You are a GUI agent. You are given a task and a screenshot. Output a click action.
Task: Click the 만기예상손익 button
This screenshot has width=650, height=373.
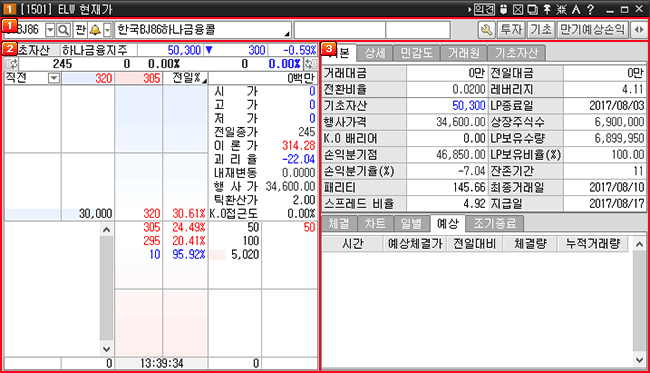pyautogui.click(x=592, y=30)
